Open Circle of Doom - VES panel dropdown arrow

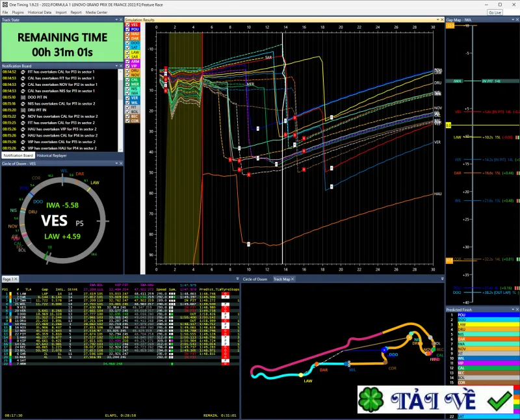(x=116, y=164)
